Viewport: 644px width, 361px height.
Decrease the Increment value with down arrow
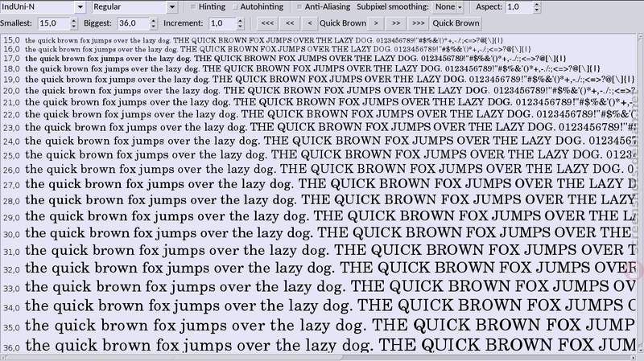point(240,26)
